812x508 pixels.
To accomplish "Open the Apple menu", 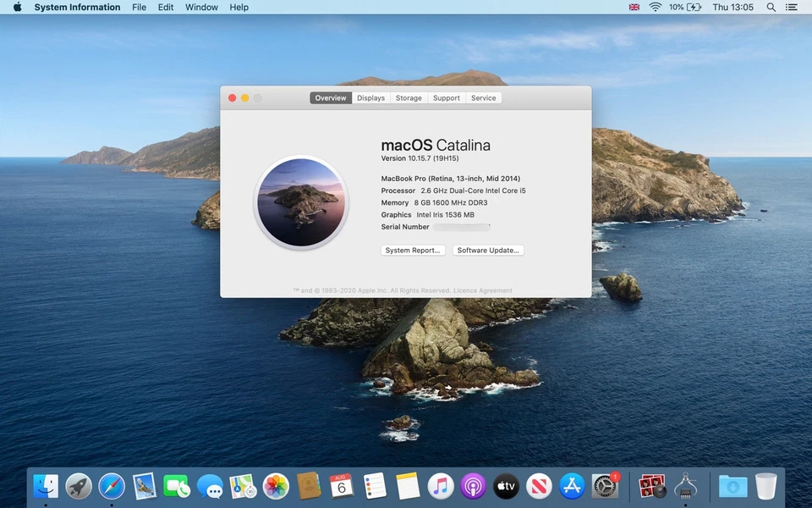I will [x=17, y=8].
